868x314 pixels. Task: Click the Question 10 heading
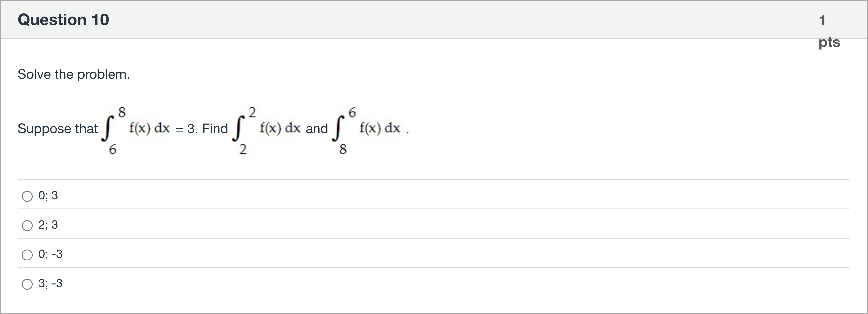[63, 19]
